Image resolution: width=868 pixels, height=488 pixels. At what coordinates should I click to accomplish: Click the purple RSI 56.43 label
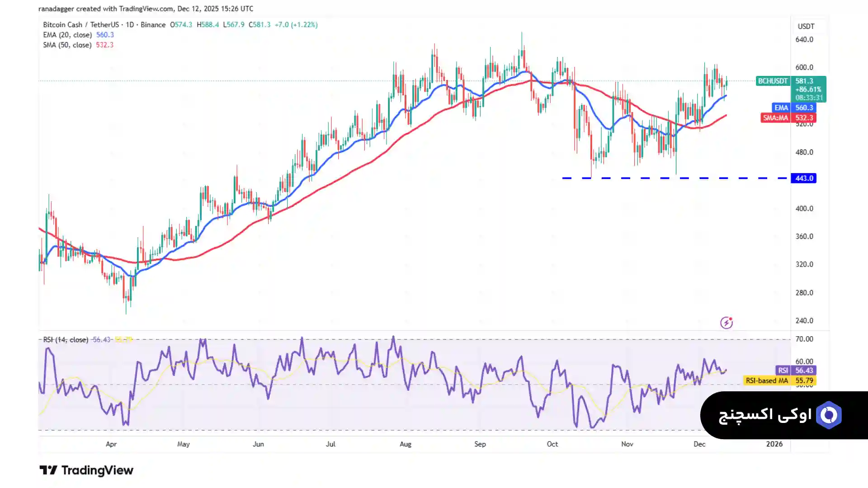795,370
